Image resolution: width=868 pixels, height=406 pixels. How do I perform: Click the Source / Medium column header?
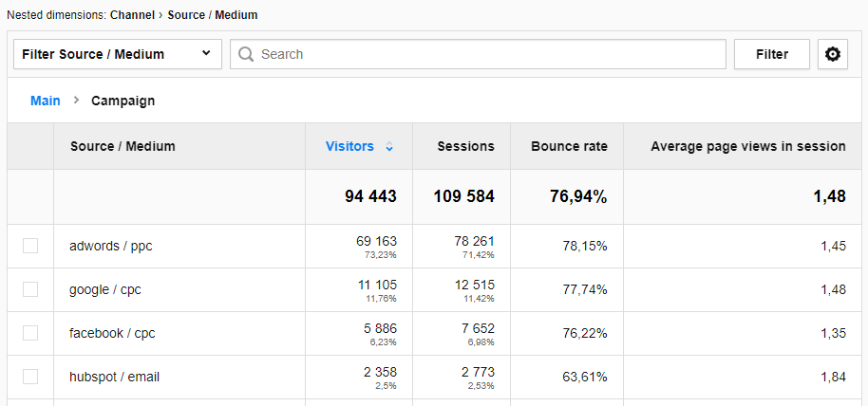(123, 146)
